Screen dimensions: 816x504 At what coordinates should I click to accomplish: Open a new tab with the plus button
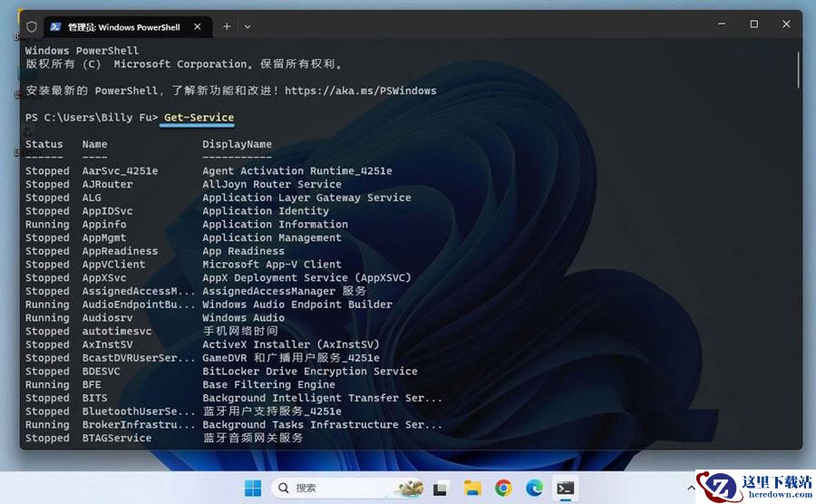tap(227, 26)
